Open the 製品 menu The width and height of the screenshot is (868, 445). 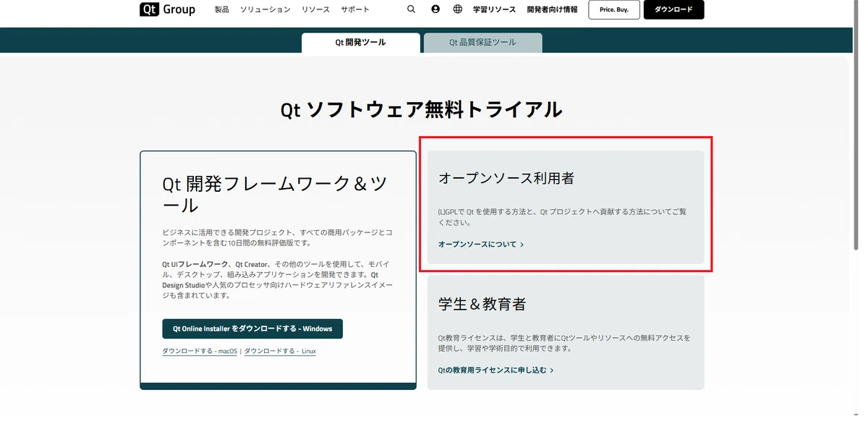[222, 9]
